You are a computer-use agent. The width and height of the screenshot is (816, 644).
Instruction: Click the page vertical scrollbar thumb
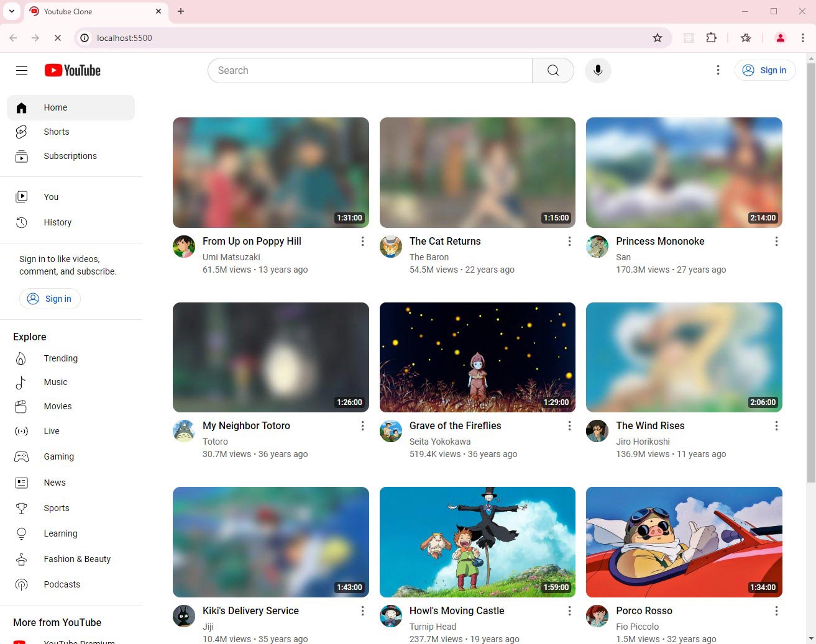pos(810,271)
